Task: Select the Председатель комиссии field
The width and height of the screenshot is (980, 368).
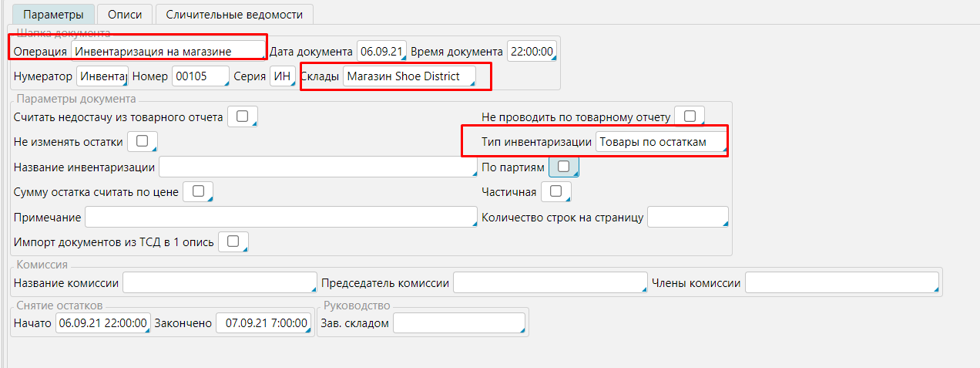Action: [x=550, y=283]
